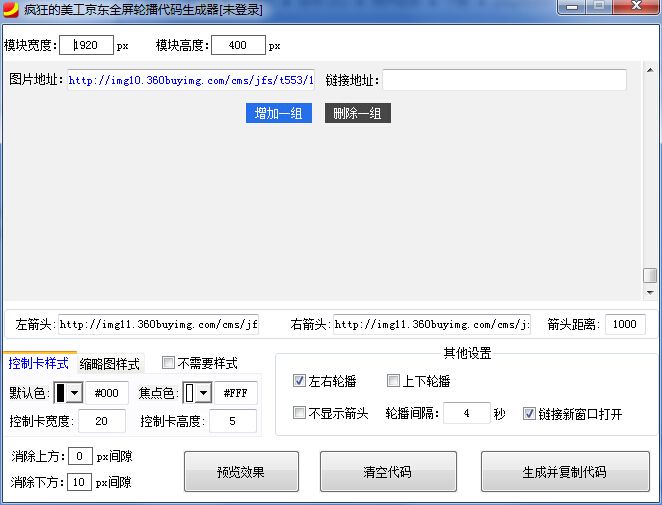Open the 默认色 color dropdown arrow
This screenshot has height=505, width=662.
[74, 393]
